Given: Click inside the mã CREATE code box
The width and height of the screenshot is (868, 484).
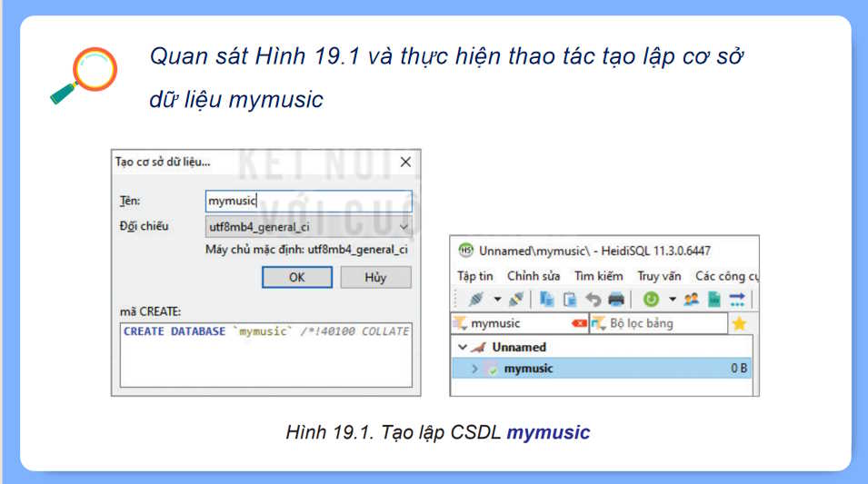Looking at the screenshot, I should click(266, 355).
